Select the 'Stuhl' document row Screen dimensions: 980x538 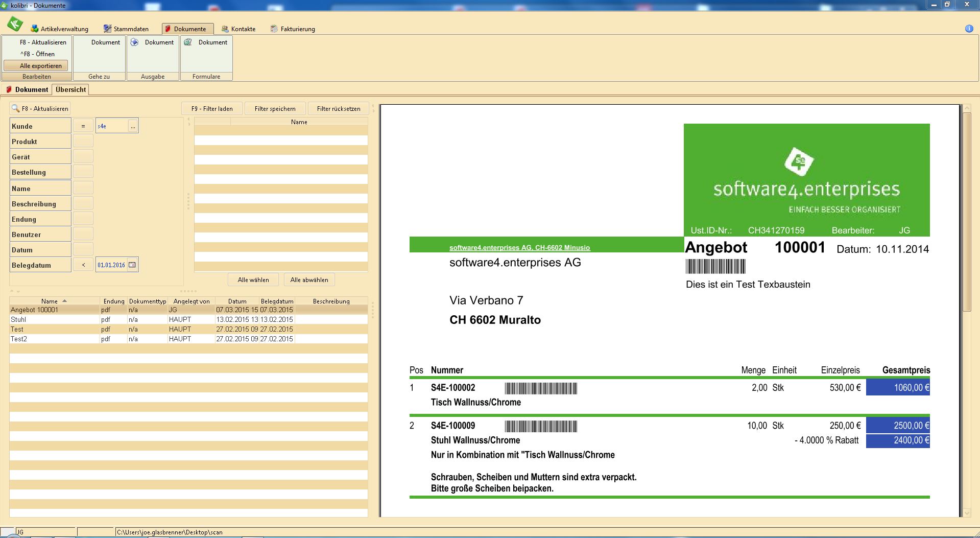point(188,319)
